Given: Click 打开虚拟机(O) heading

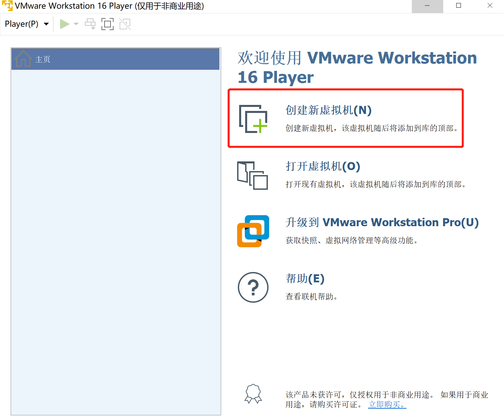Looking at the screenshot, I should [323, 166].
